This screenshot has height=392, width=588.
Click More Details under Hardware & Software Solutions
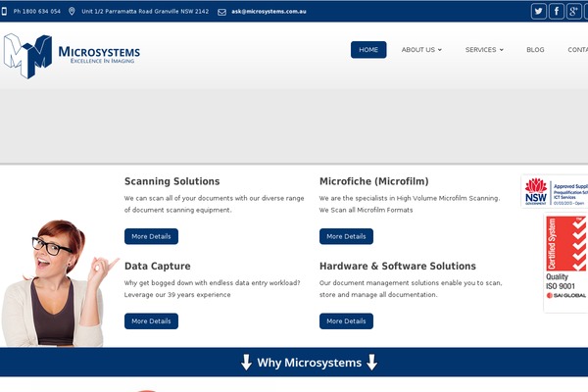coord(346,321)
